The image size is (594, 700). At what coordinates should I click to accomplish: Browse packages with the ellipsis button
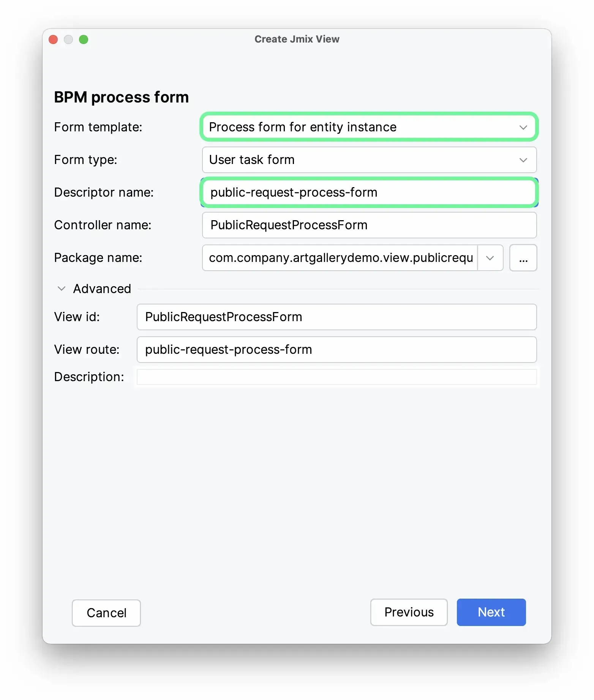523,258
